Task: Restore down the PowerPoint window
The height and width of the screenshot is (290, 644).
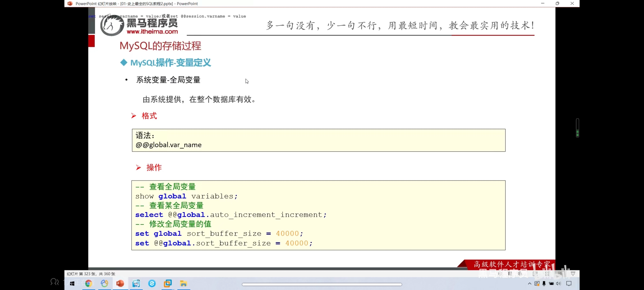Action: click(x=557, y=3)
